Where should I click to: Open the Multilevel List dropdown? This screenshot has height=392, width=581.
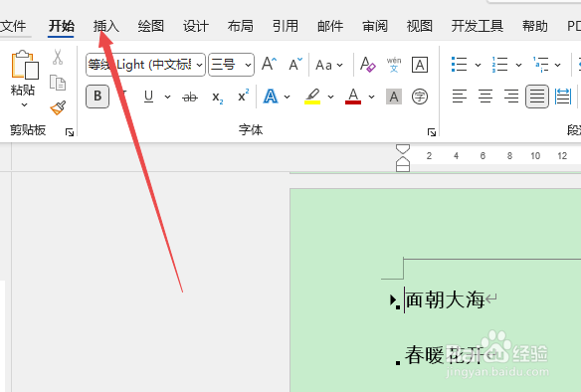coord(558,66)
